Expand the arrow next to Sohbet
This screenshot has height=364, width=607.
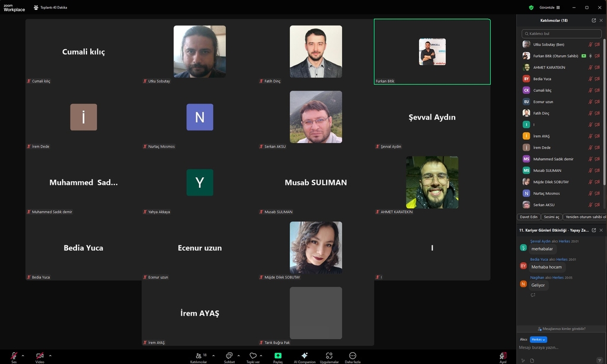(238, 356)
